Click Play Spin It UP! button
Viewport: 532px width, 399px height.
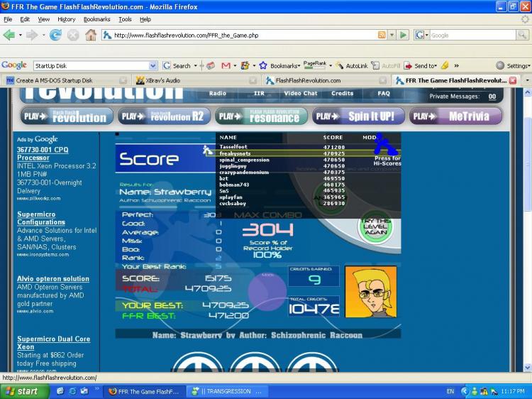(359, 116)
